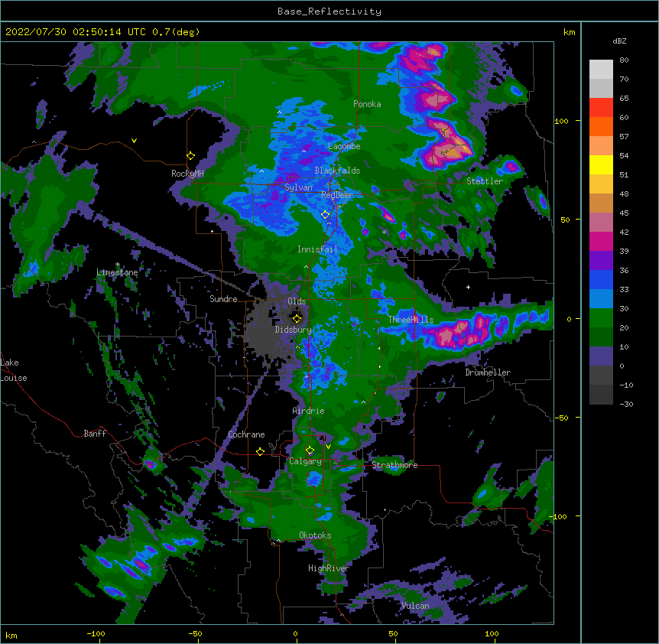This screenshot has width=659, height=644.
Task: Select the Didsbury label
Action: pos(293,330)
